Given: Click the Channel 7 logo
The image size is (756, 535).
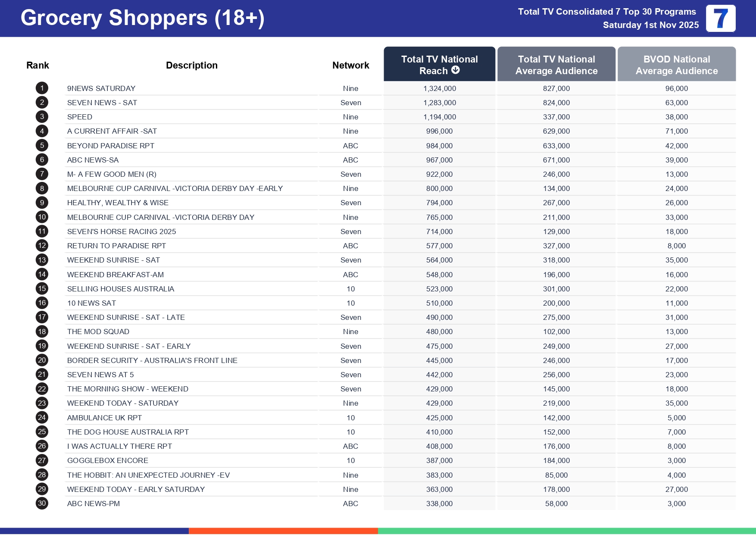Looking at the screenshot, I should coord(720,19).
